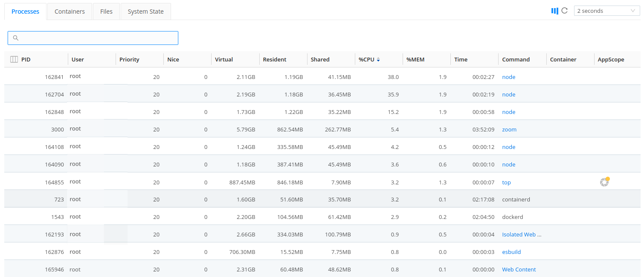Open the zoom command link
This screenshot has width=644, height=277.
pos(509,130)
